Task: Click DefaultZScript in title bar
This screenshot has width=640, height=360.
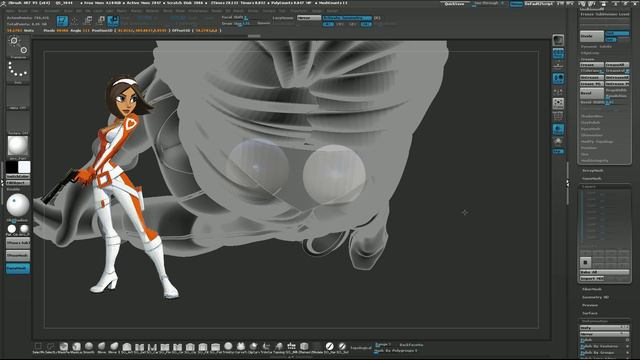Action: coord(539,4)
